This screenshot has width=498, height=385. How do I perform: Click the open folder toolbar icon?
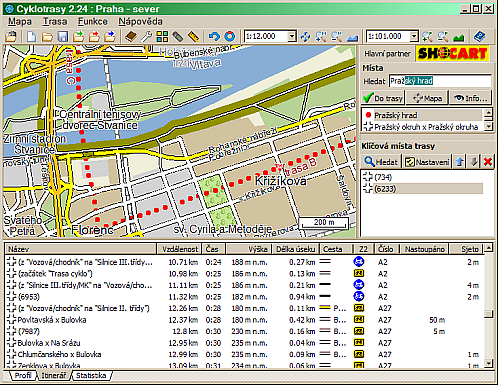pos(47,36)
